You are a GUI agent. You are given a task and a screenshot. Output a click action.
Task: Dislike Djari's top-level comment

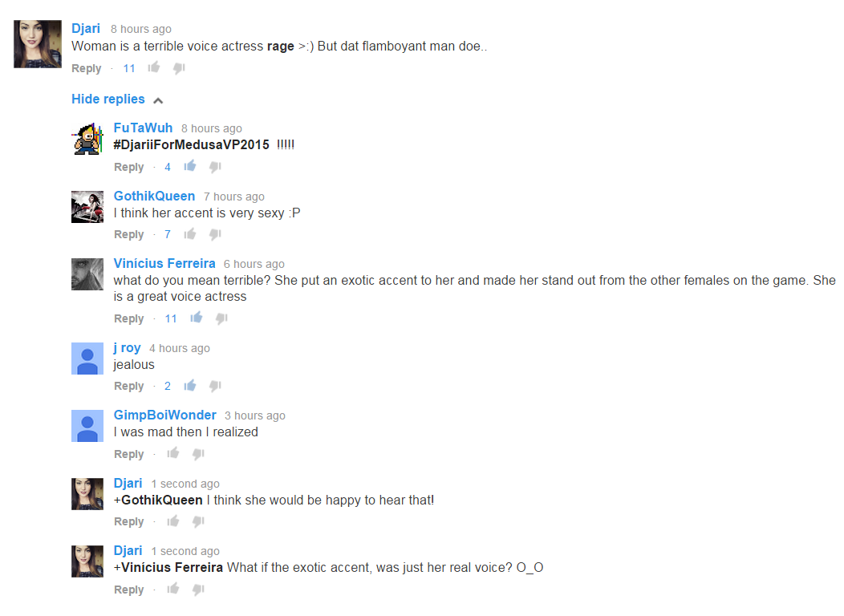point(179,68)
